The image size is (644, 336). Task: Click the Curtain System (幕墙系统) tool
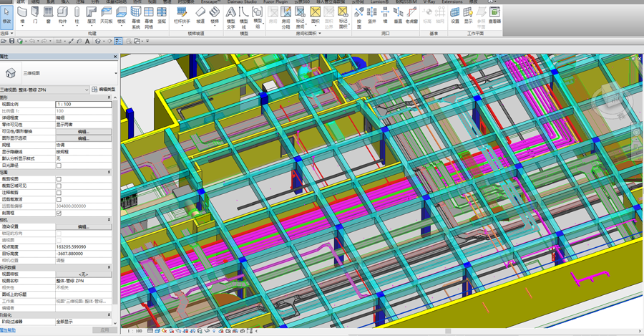click(x=135, y=17)
